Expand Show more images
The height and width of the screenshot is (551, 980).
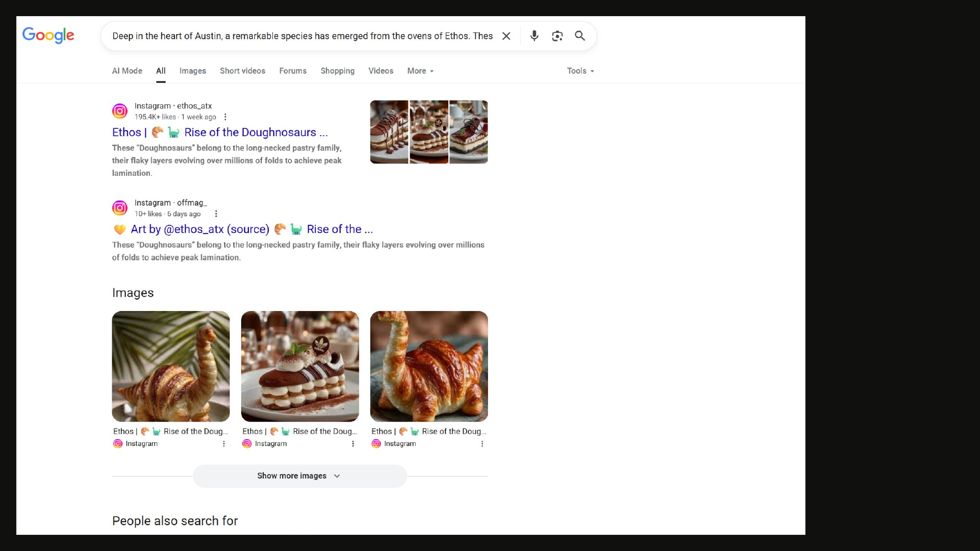(299, 476)
